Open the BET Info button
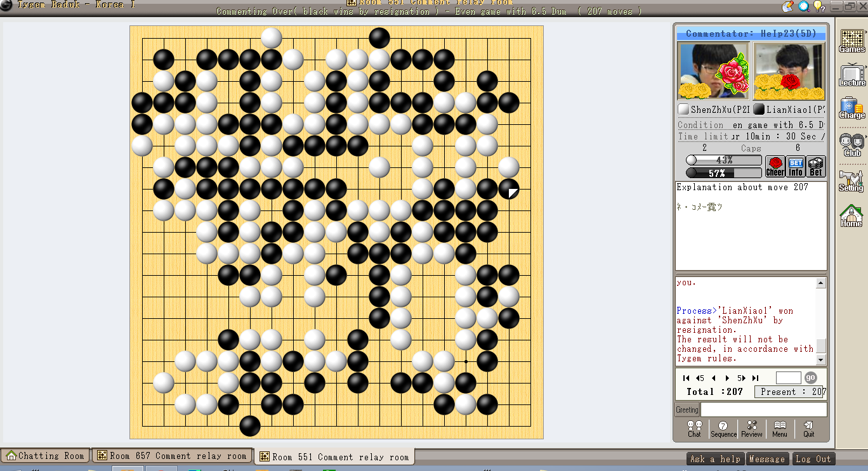 pos(796,167)
